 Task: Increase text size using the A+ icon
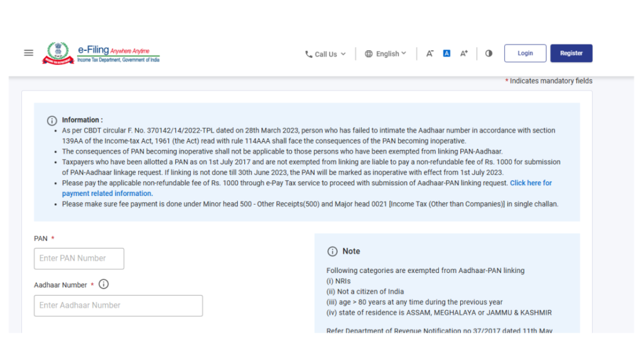[x=464, y=53]
